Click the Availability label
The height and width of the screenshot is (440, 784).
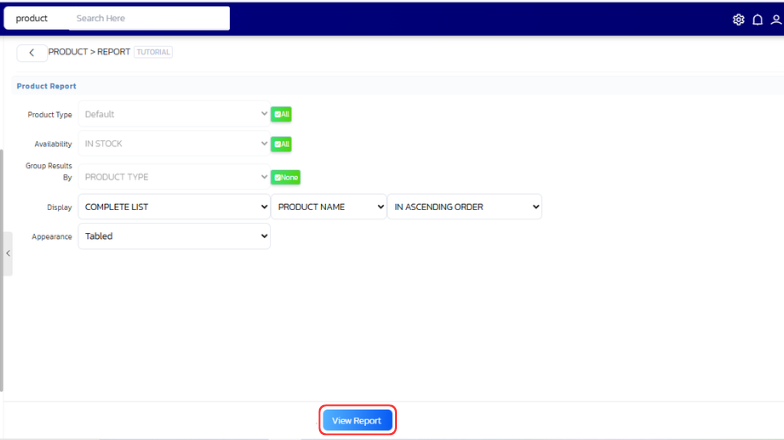(x=53, y=144)
